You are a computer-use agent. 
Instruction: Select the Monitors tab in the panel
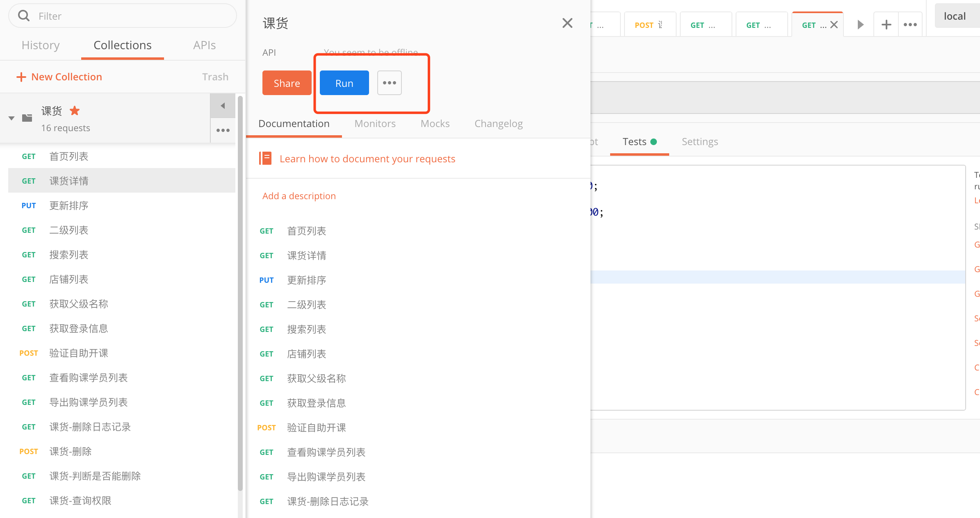[x=375, y=124]
